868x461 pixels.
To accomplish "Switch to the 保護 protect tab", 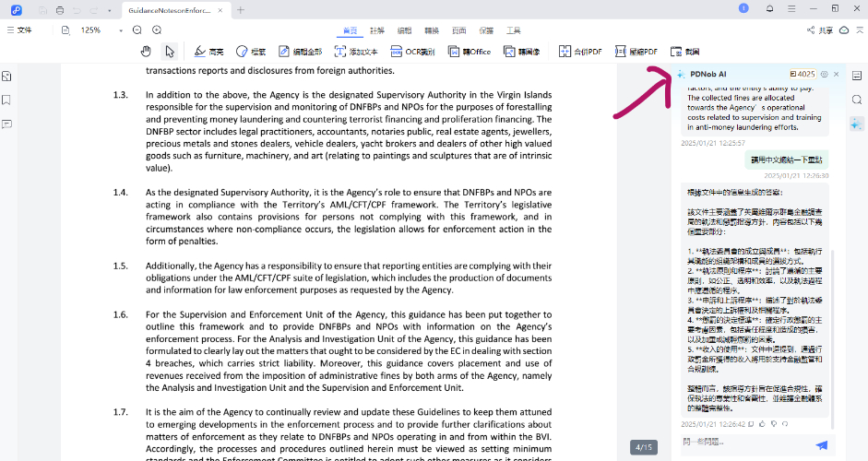I will [486, 30].
